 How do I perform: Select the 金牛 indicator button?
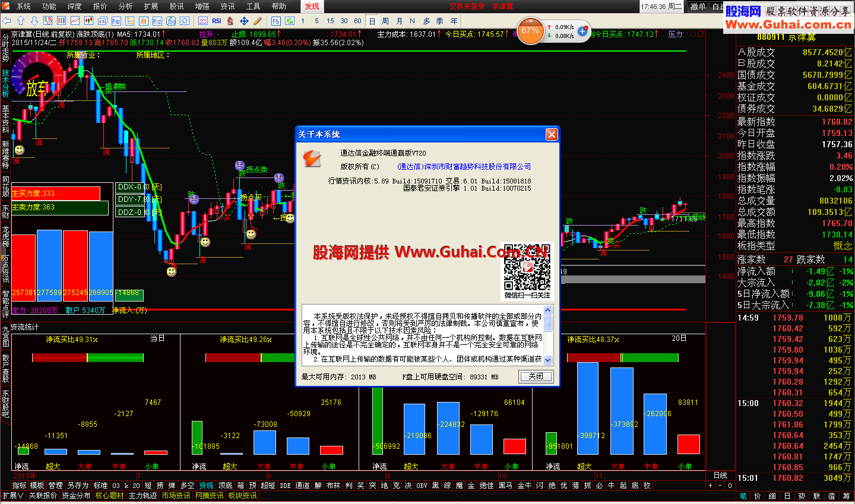click(524, 486)
